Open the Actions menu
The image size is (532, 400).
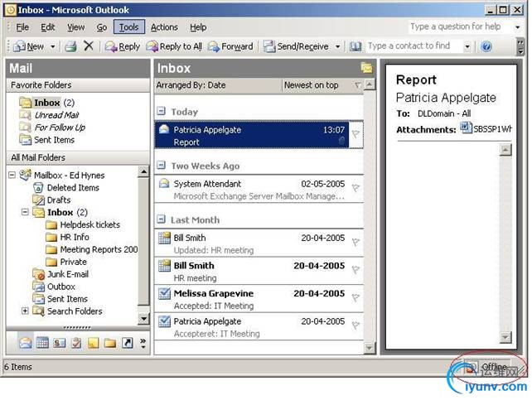click(x=164, y=27)
